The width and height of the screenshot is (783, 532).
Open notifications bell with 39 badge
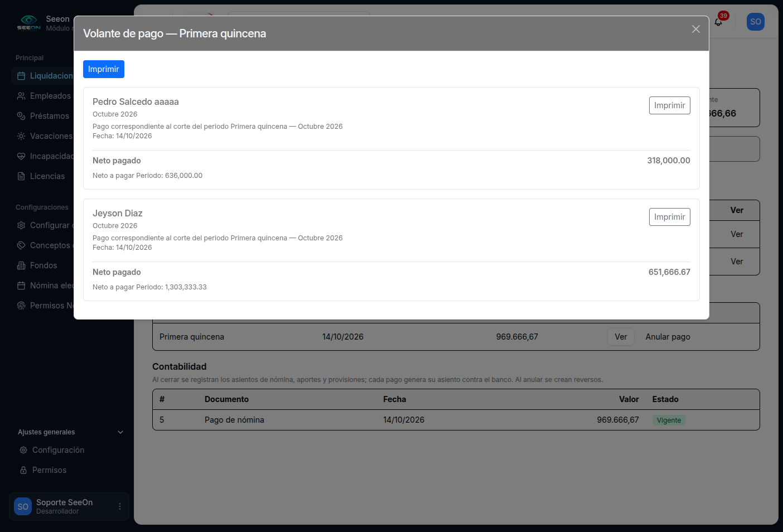tap(719, 21)
